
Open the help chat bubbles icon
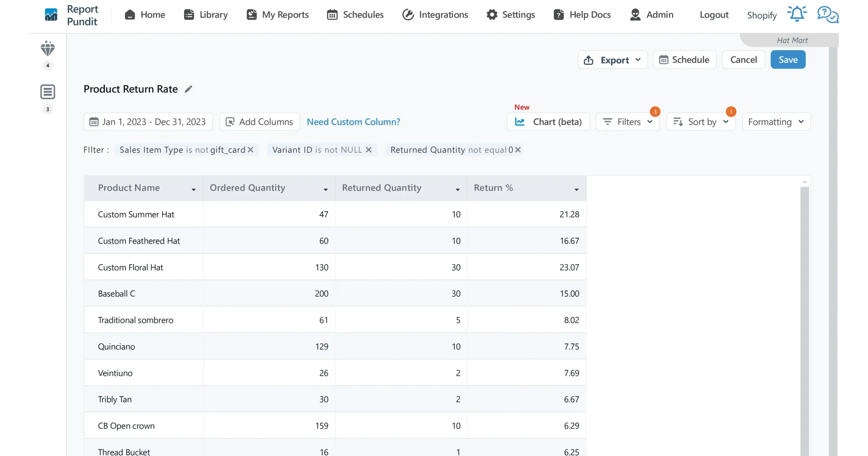828,14
